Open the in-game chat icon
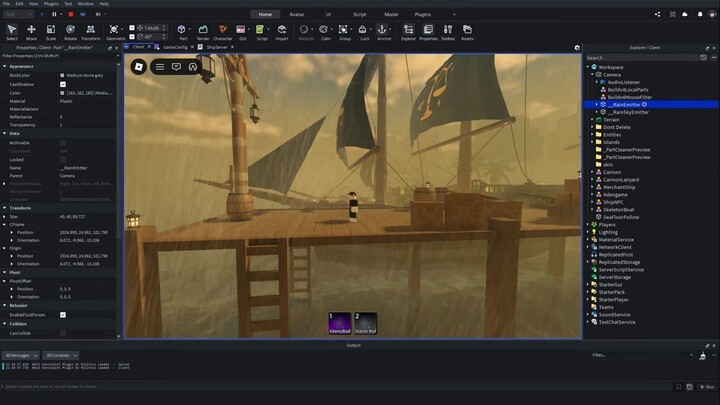 pos(176,67)
